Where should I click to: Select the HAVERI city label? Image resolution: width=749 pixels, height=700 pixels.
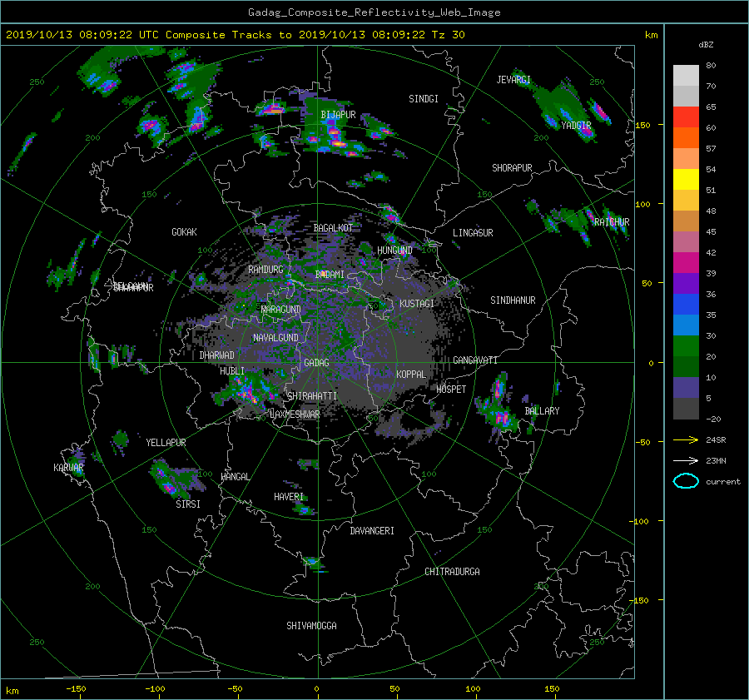point(289,498)
